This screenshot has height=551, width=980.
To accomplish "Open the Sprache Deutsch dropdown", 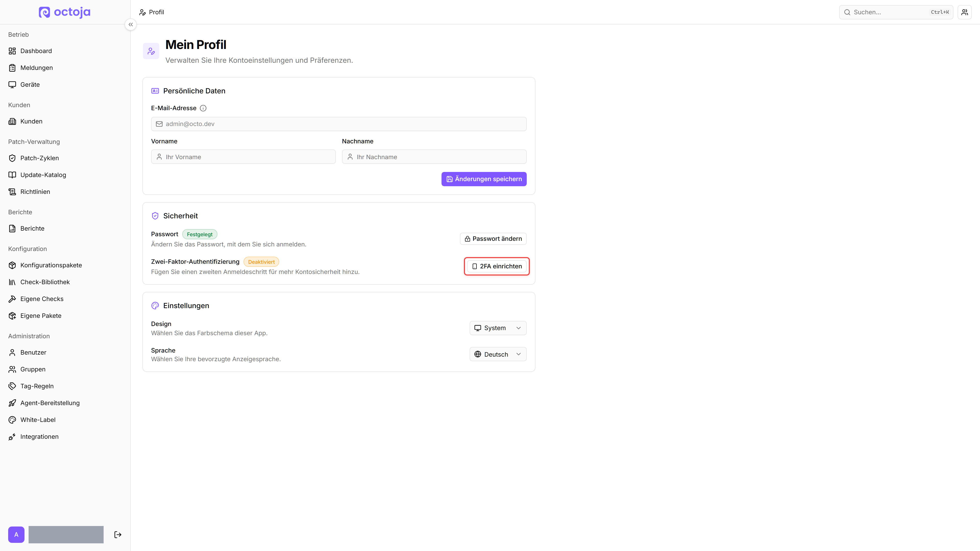I will point(498,354).
